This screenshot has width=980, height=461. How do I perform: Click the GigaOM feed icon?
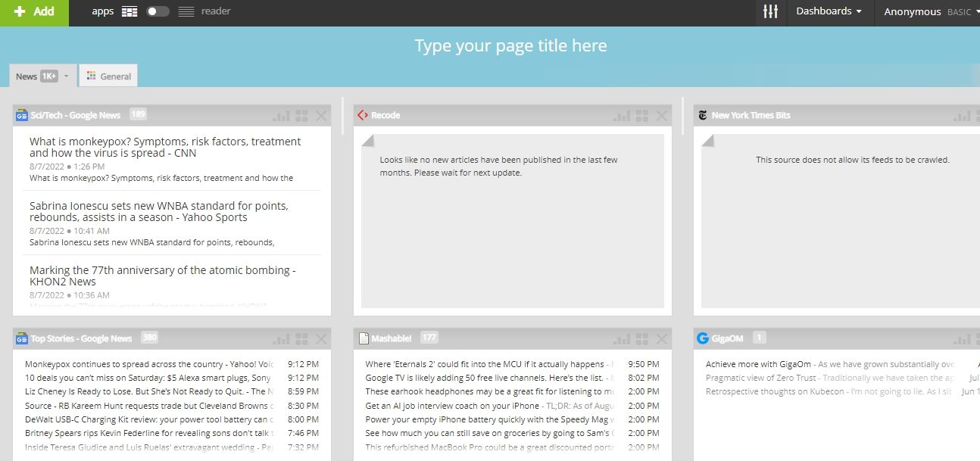click(702, 338)
